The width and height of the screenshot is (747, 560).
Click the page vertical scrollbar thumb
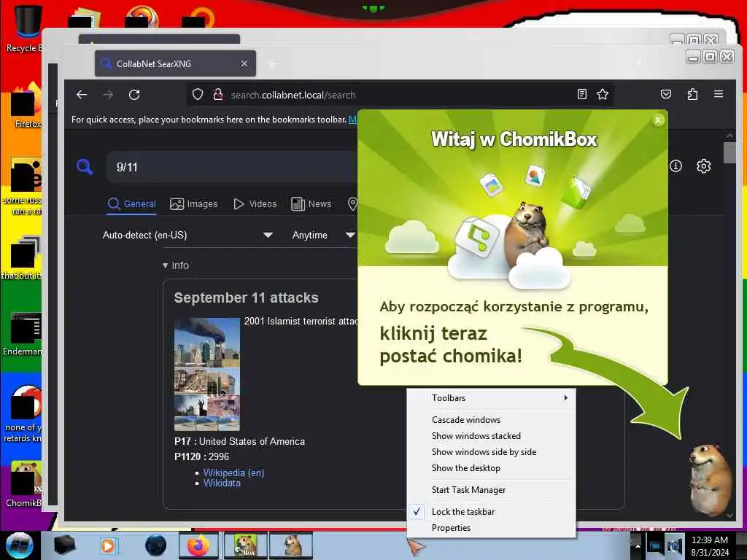pyautogui.click(x=729, y=153)
